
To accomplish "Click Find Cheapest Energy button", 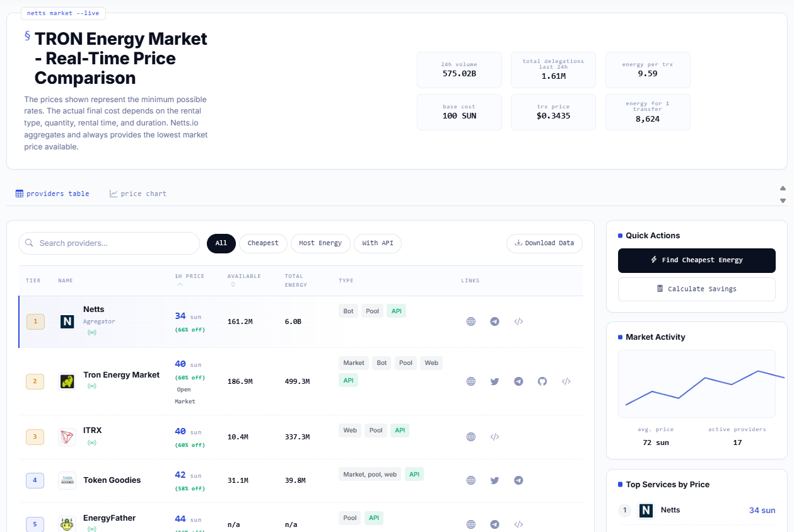I will pos(697,260).
